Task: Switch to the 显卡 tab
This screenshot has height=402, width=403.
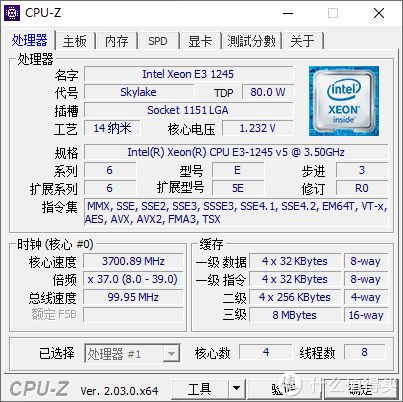Action: 200,41
